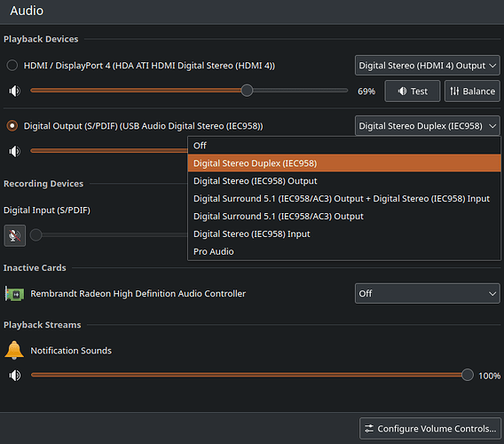Mute the Digital Output S/PDIF speaker icon

click(14, 151)
